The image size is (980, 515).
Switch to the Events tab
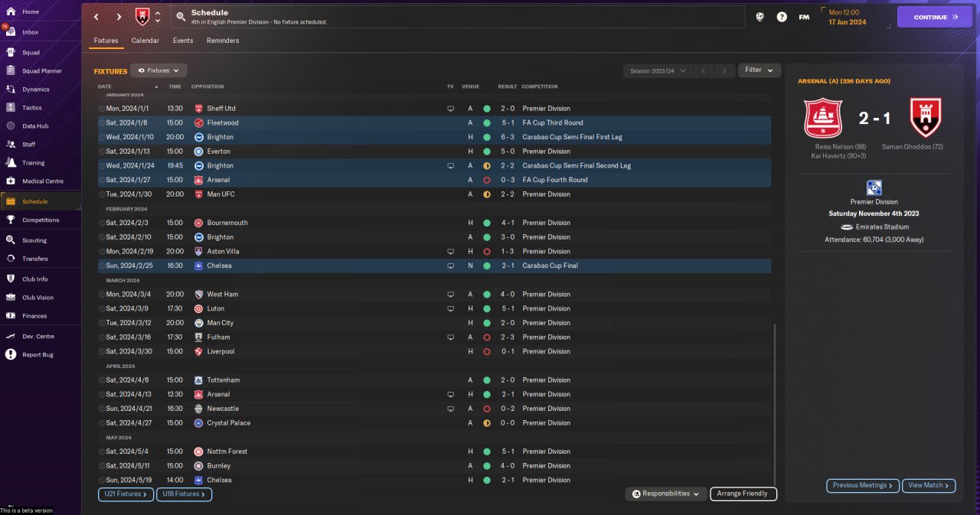[x=183, y=41]
